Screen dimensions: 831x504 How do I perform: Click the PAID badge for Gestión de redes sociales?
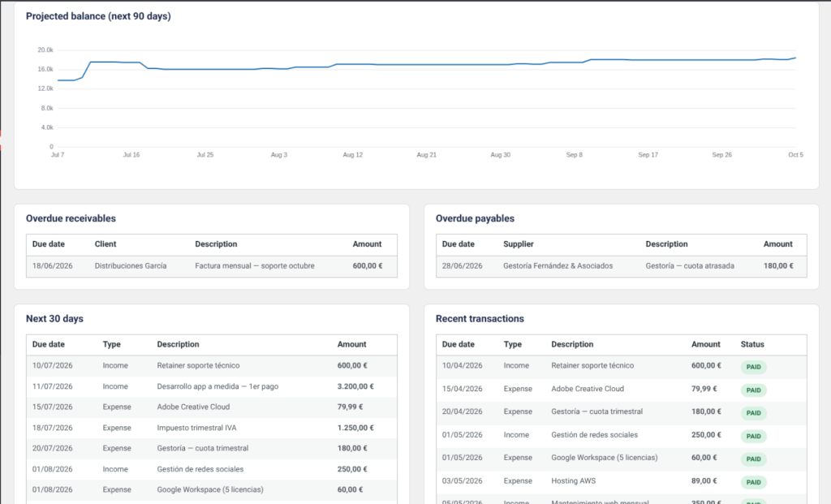click(x=753, y=436)
